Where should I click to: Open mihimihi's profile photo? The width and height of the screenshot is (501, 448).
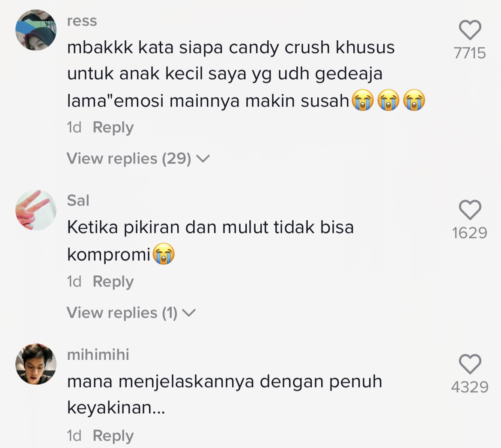36,364
